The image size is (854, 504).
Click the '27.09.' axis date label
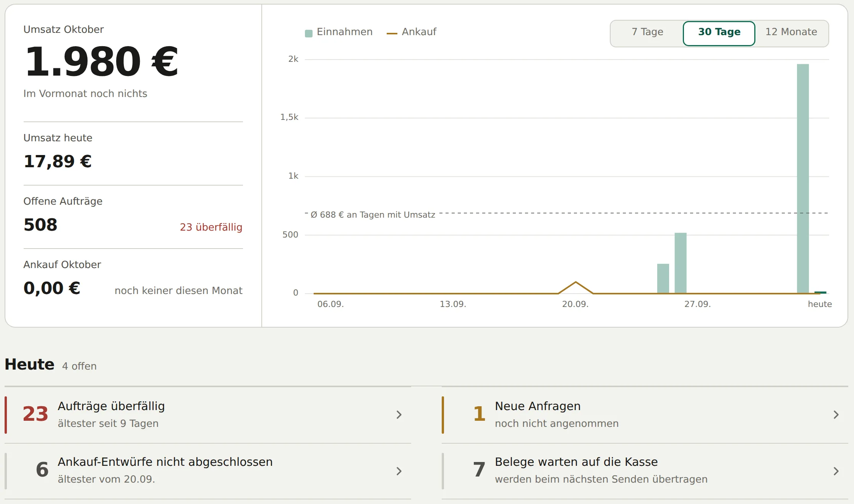[697, 304]
